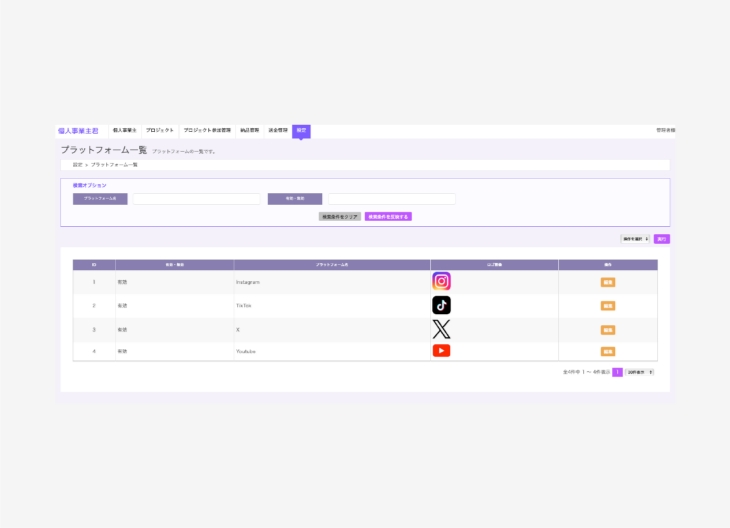Image resolution: width=730 pixels, height=528 pixels.
Task: Click the purple 実行 execute button
Action: tap(662, 239)
